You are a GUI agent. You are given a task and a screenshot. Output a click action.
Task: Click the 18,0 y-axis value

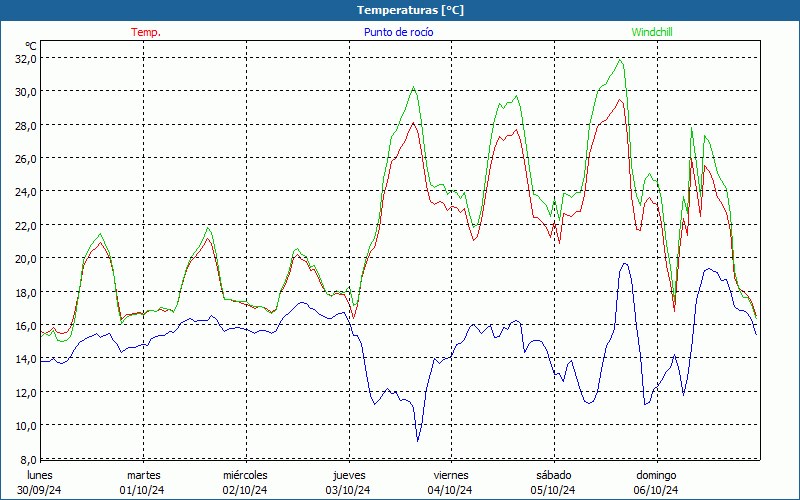tap(26, 292)
